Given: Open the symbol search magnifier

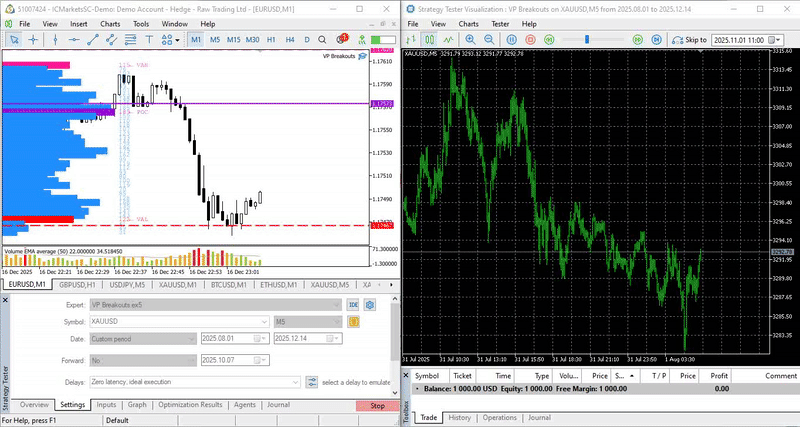Looking at the screenshot, I should click(322, 39).
